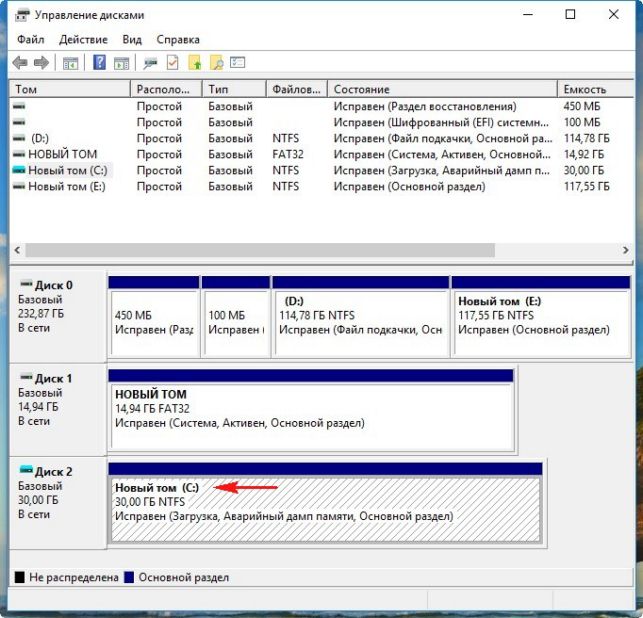Click Исправен (Раздел восстановления) status cell
The width and height of the screenshot is (643, 618).
pyautogui.click(x=425, y=106)
